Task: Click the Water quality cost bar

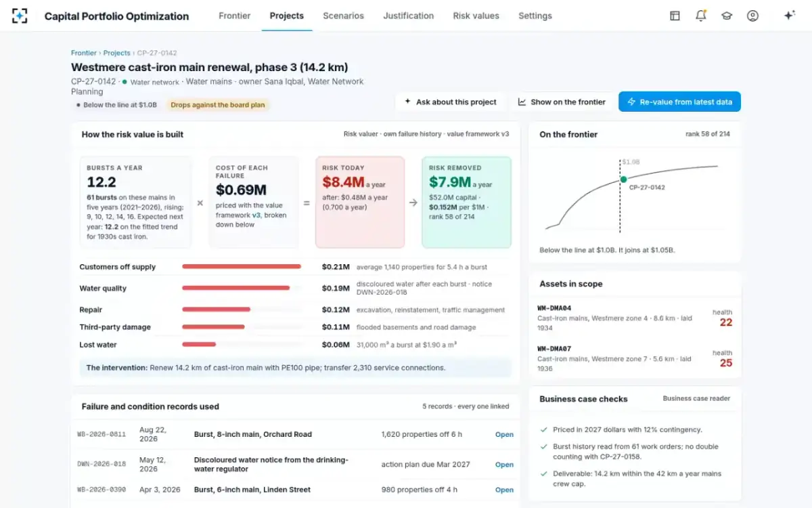Action: pyautogui.click(x=236, y=289)
